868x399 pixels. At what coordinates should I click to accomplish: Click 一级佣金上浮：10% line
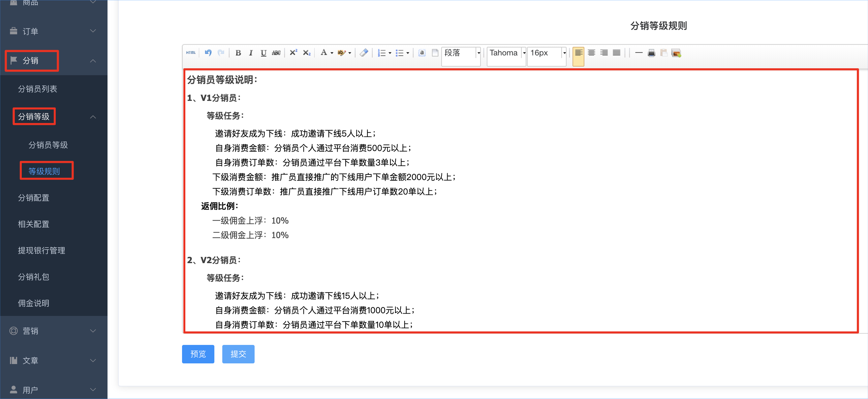250,221
